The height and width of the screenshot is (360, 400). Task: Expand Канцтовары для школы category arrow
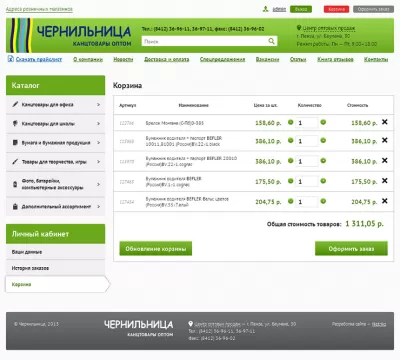(98, 124)
